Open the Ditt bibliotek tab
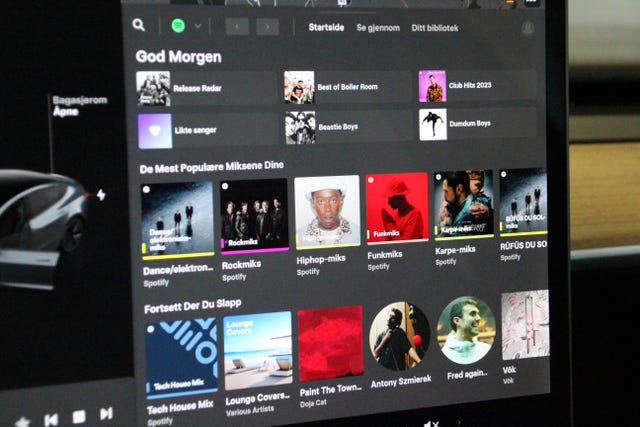The image size is (640, 427). 435,28
